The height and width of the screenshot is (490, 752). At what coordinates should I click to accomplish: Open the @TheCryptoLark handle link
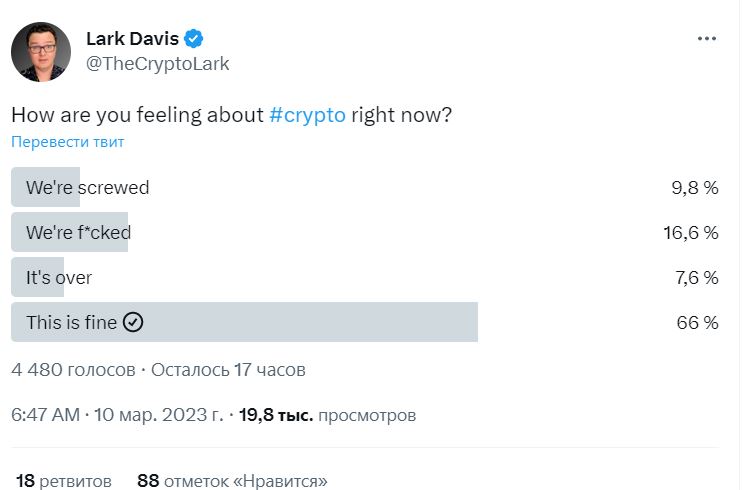point(157,64)
